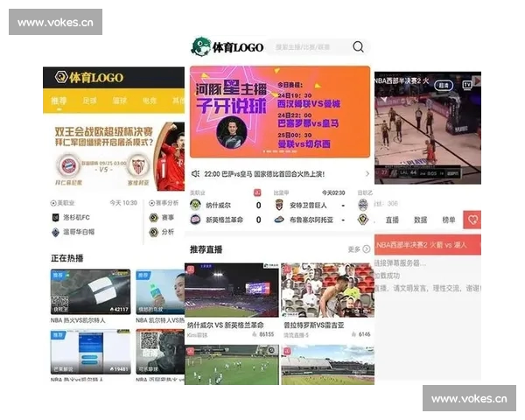525x420 pixels.
Task: Click the red NBA西部半决赛2 火箭 vs 湖人 bar
Action: pos(428,245)
